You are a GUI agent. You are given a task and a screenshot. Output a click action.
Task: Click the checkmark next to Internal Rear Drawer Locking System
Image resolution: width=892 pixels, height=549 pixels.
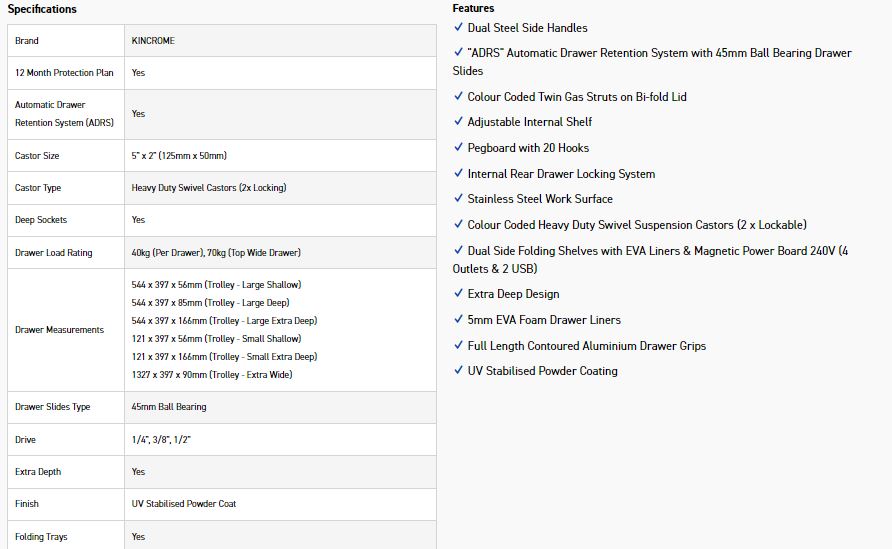point(458,174)
